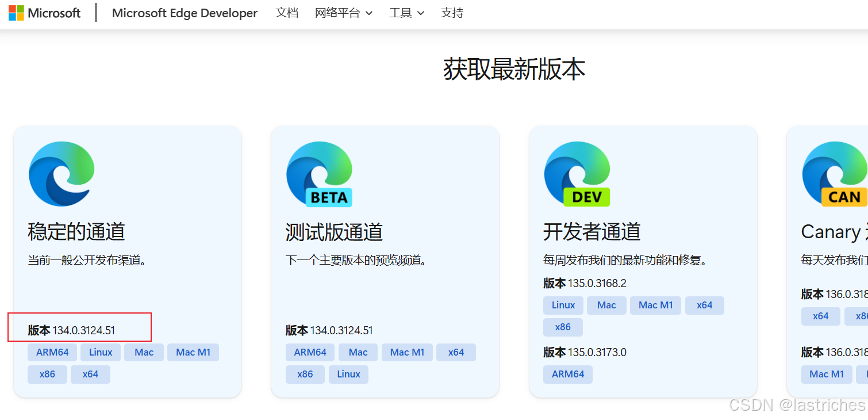
Task: Download Mac M1 driver in Canary card
Action: pyautogui.click(x=827, y=374)
